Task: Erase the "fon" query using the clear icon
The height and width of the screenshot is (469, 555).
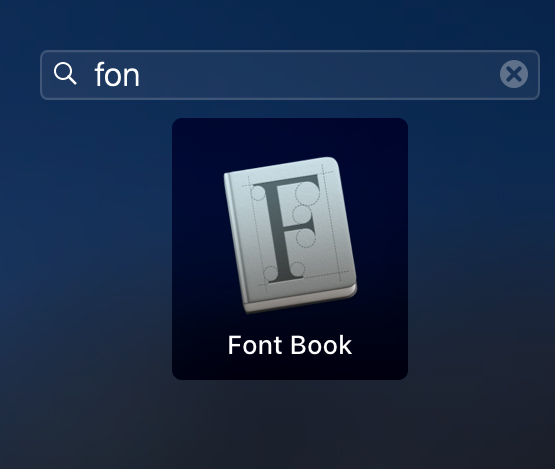Action: coord(514,74)
